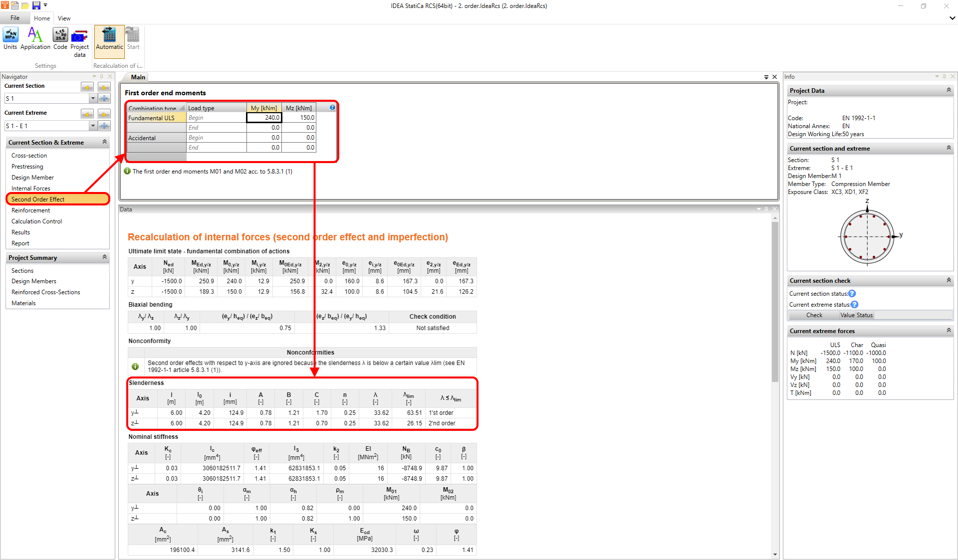Collapse the Project Summary group

tap(104, 257)
